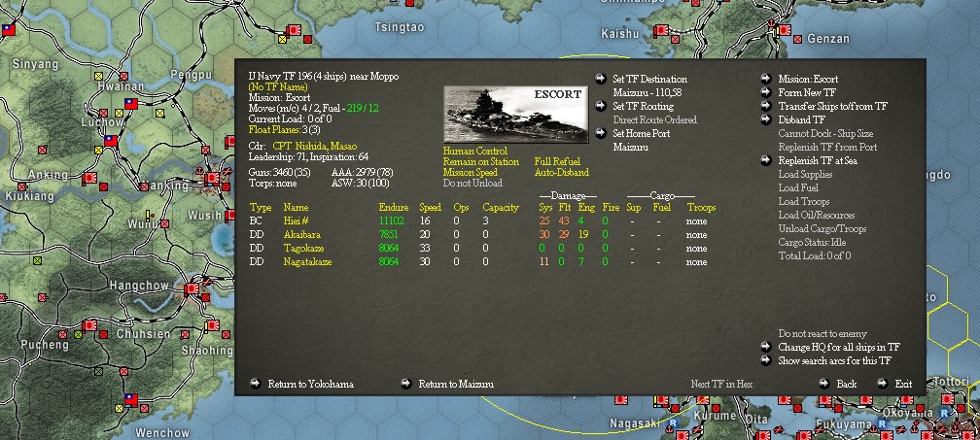Click the arrow icon beside Exit

(x=883, y=384)
